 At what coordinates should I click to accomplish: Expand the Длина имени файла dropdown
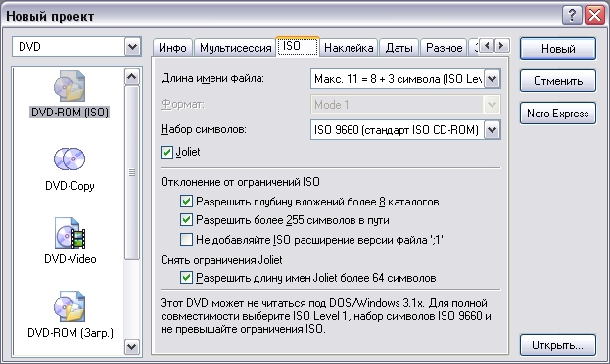(x=493, y=79)
